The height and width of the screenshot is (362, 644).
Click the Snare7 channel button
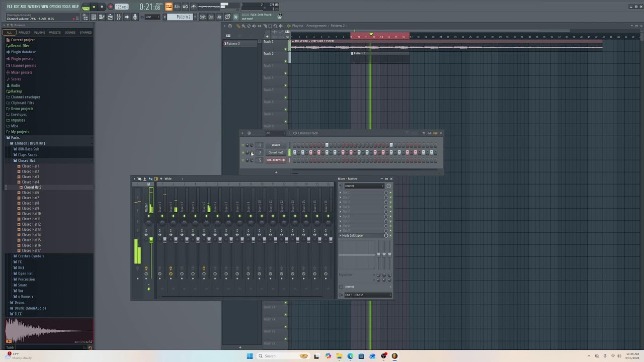276,145
